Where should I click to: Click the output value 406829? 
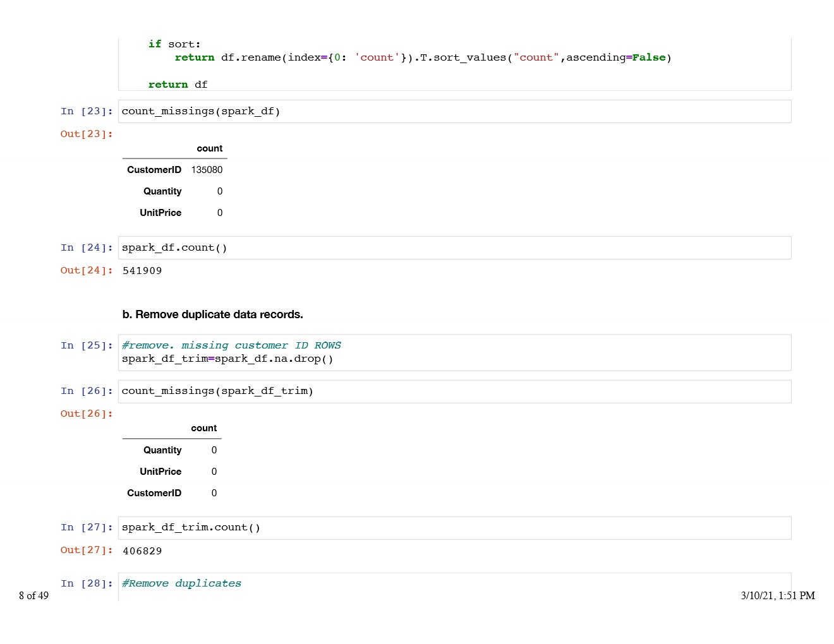142,551
